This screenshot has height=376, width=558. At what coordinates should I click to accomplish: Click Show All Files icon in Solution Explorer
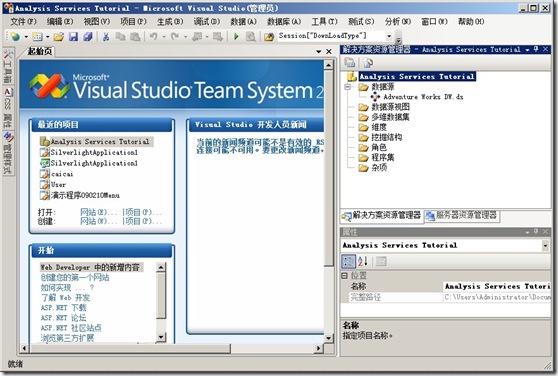tap(368, 63)
